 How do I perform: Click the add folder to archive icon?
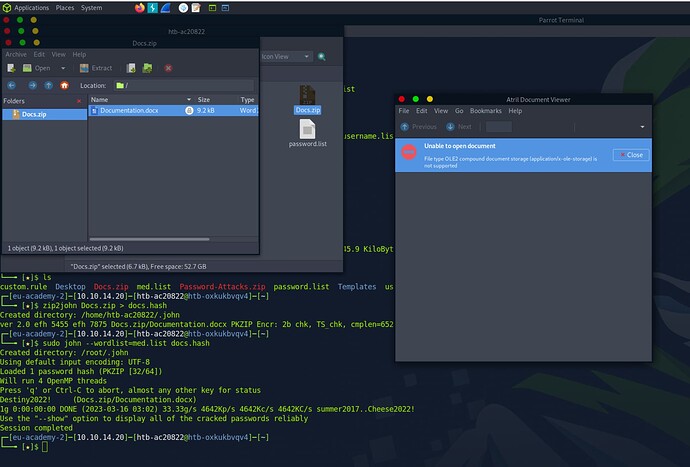[146, 68]
